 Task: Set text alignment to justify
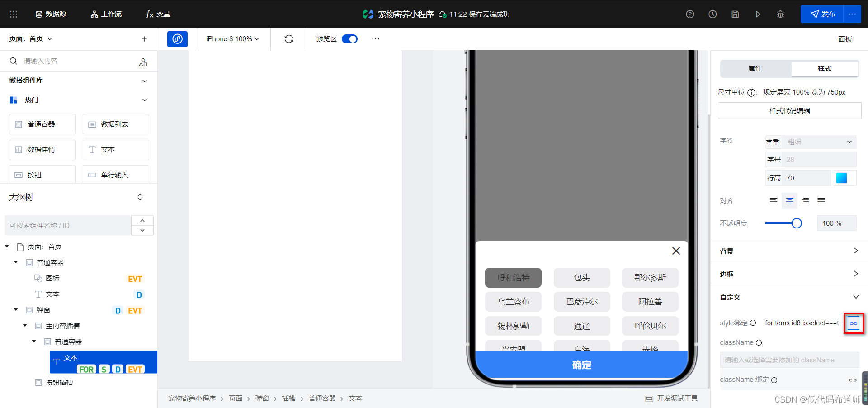click(x=821, y=201)
